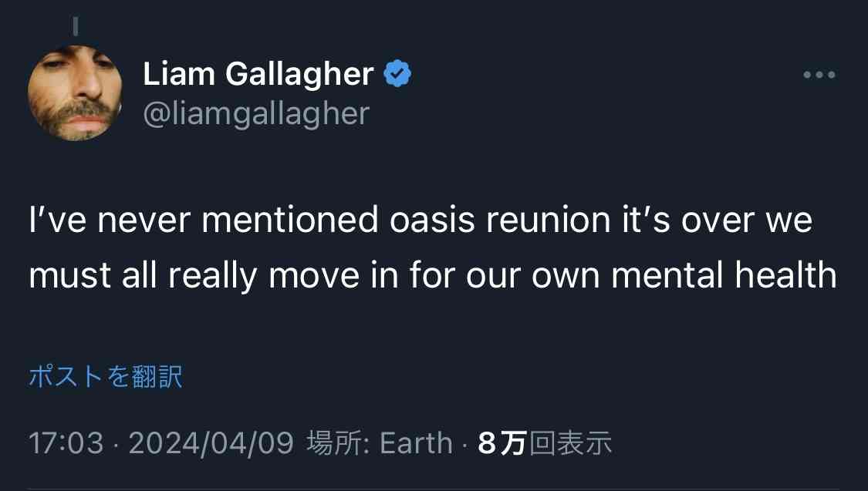Translate the post via ポストを翻訳

click(x=105, y=377)
